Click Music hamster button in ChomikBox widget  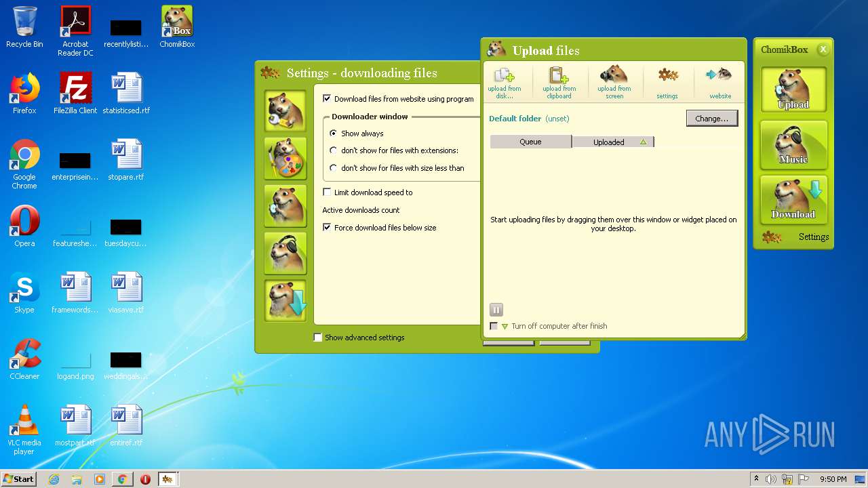tap(793, 144)
